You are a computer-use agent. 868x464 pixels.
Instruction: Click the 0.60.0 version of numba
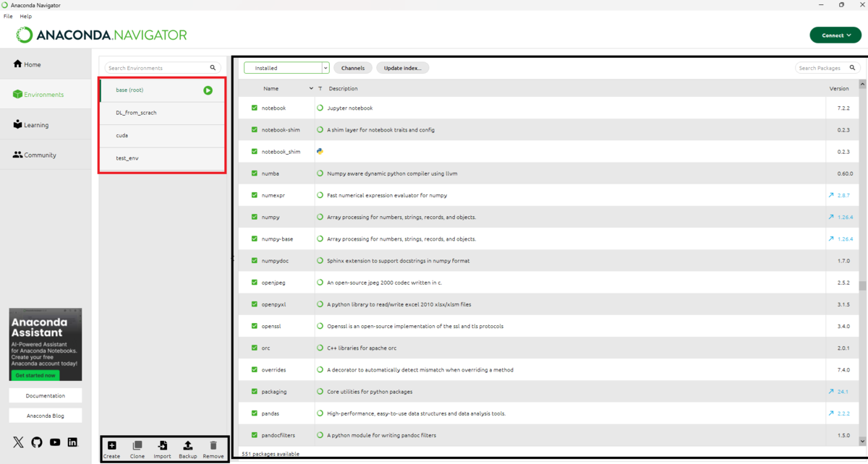pos(845,173)
